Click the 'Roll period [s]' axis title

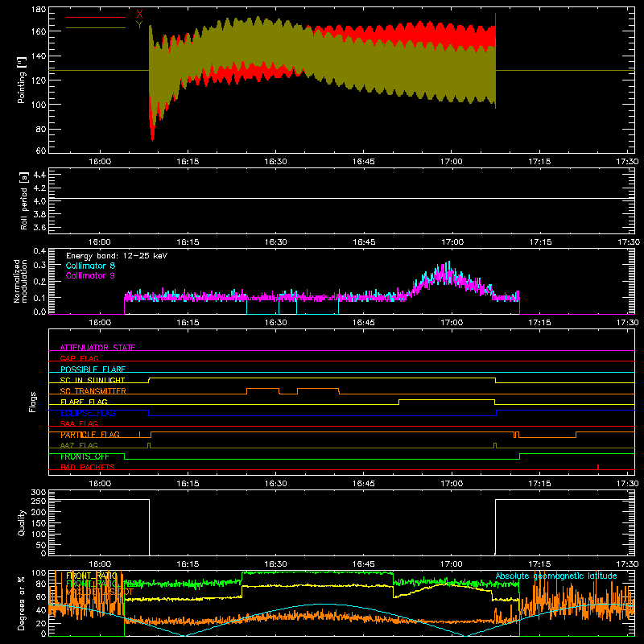(24, 200)
